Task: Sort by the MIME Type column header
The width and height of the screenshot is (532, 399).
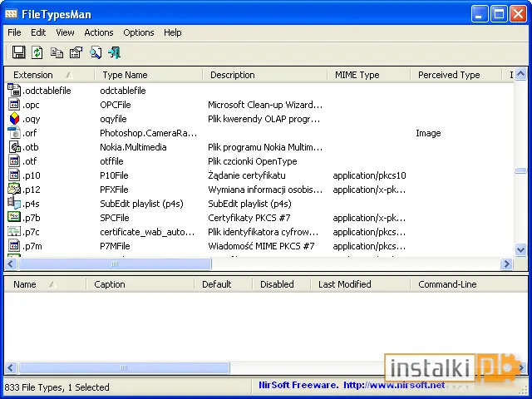Action: [x=369, y=75]
